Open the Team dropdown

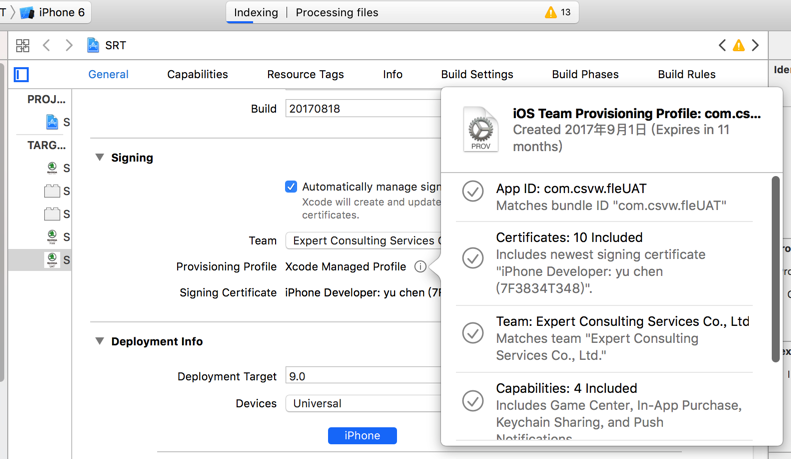pyautogui.click(x=364, y=241)
